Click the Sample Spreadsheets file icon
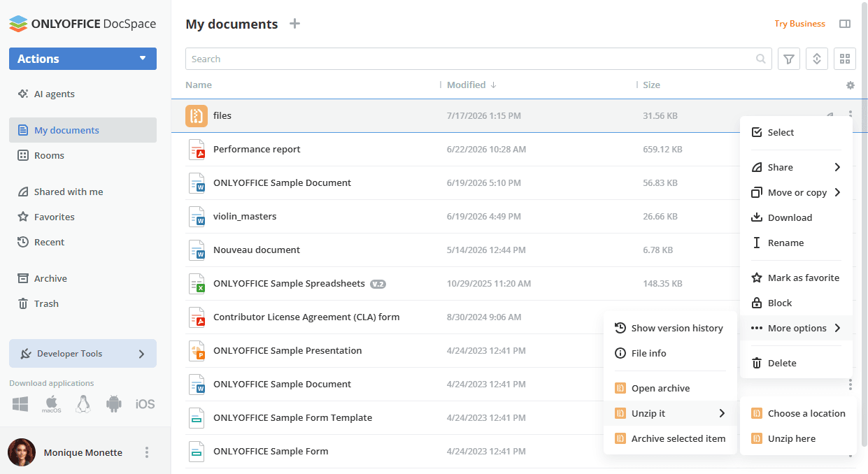The height and width of the screenshot is (474, 868). 197,283
